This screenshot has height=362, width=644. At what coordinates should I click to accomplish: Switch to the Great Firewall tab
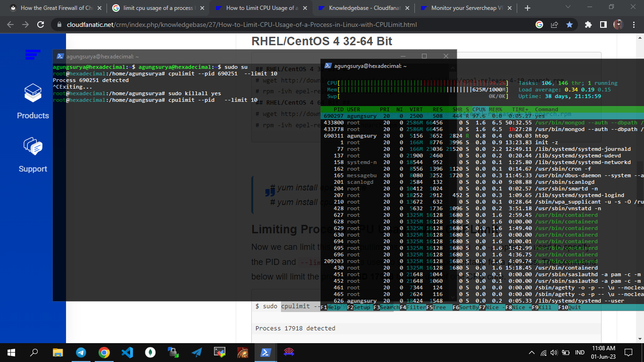pyautogui.click(x=56, y=8)
